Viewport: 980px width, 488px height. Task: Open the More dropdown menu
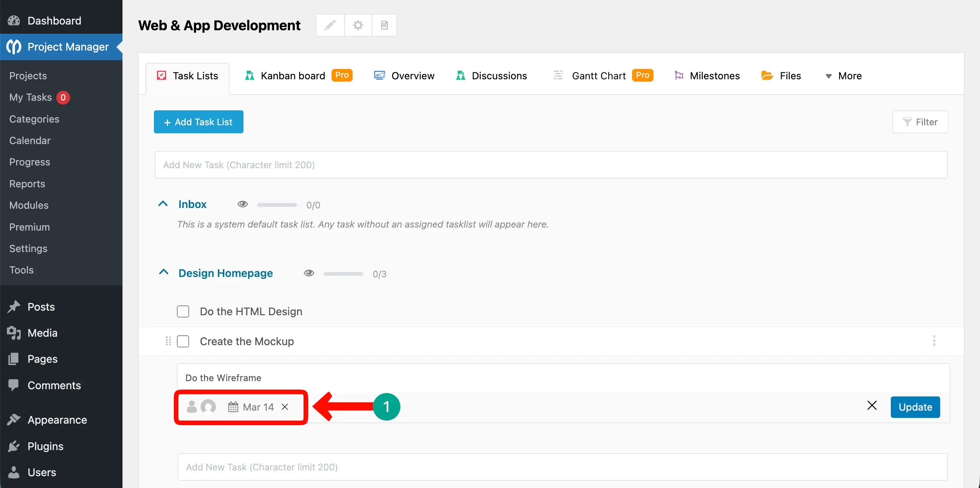pyautogui.click(x=844, y=75)
